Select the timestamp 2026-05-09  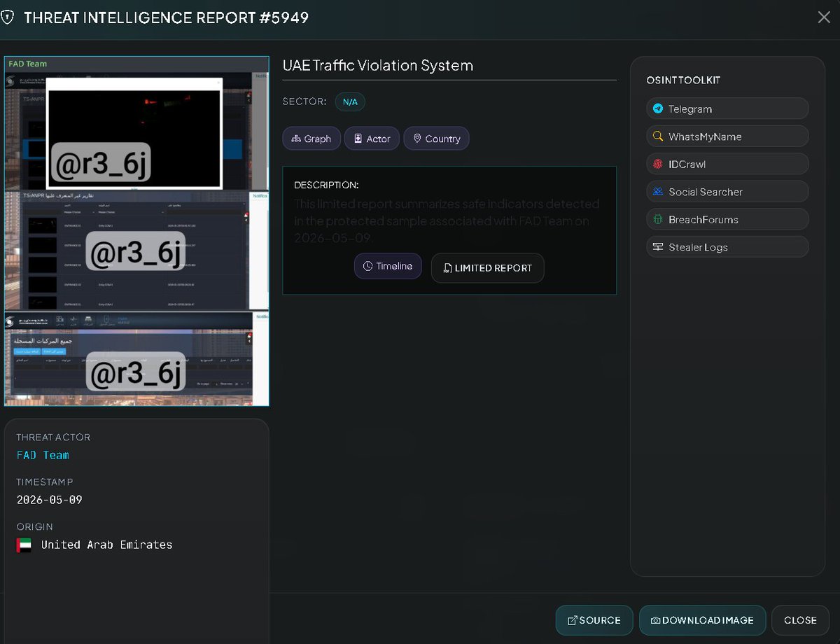(49, 500)
